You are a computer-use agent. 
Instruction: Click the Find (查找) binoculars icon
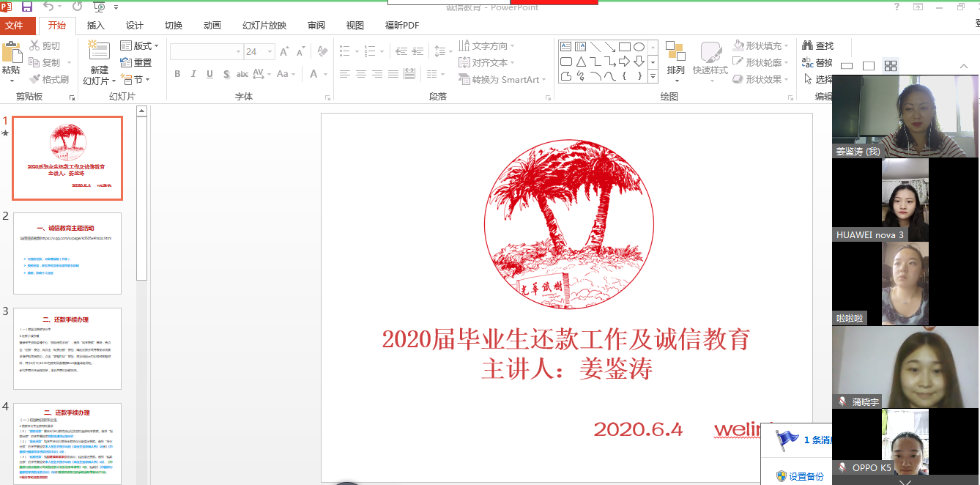[808, 45]
